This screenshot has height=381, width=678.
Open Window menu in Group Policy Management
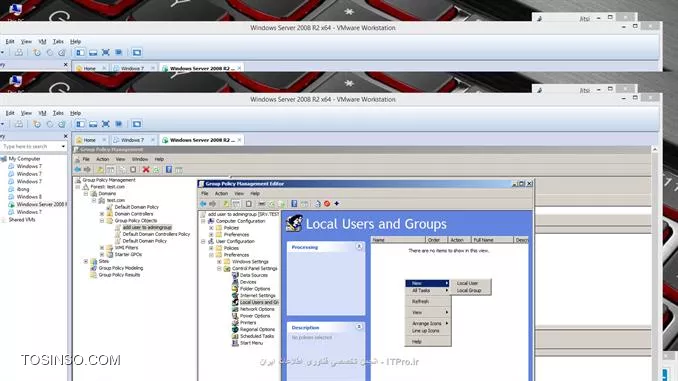coord(140,160)
